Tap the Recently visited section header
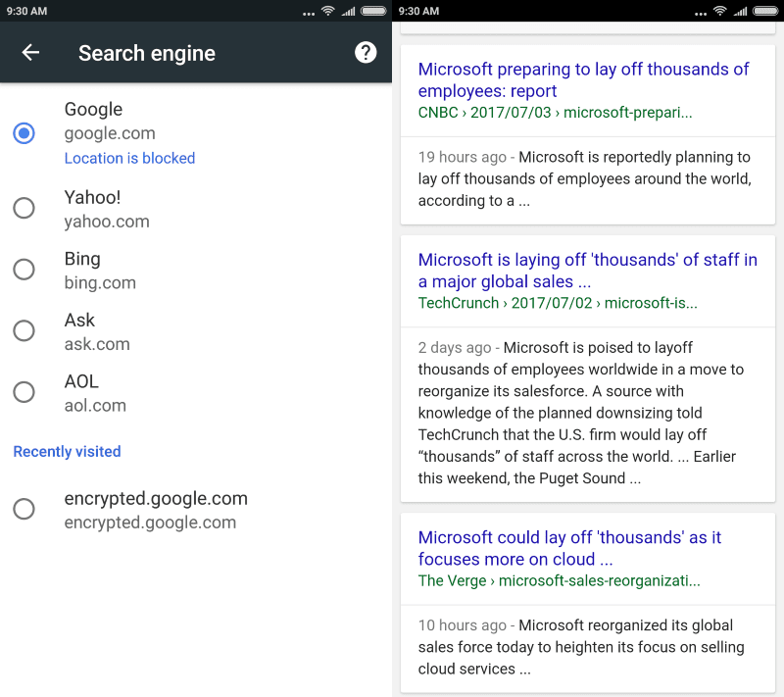The image size is (784, 697). [x=67, y=452]
